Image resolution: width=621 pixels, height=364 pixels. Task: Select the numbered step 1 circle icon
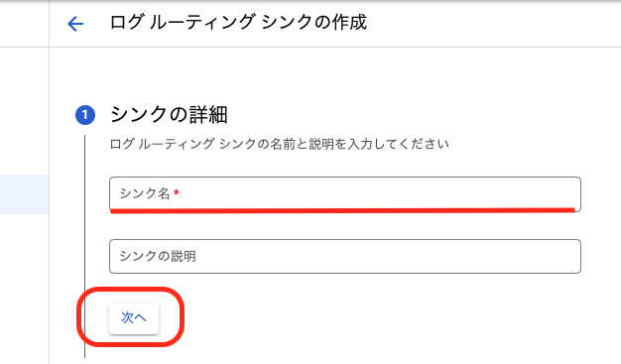tap(85, 115)
